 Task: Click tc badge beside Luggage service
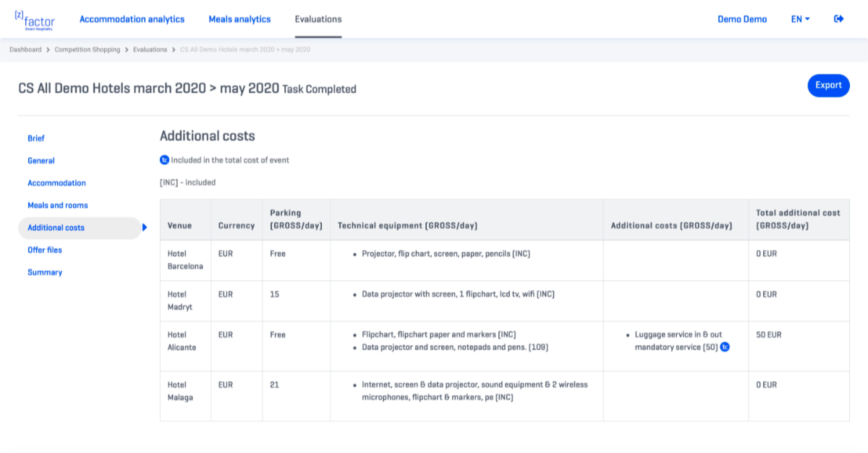click(725, 347)
